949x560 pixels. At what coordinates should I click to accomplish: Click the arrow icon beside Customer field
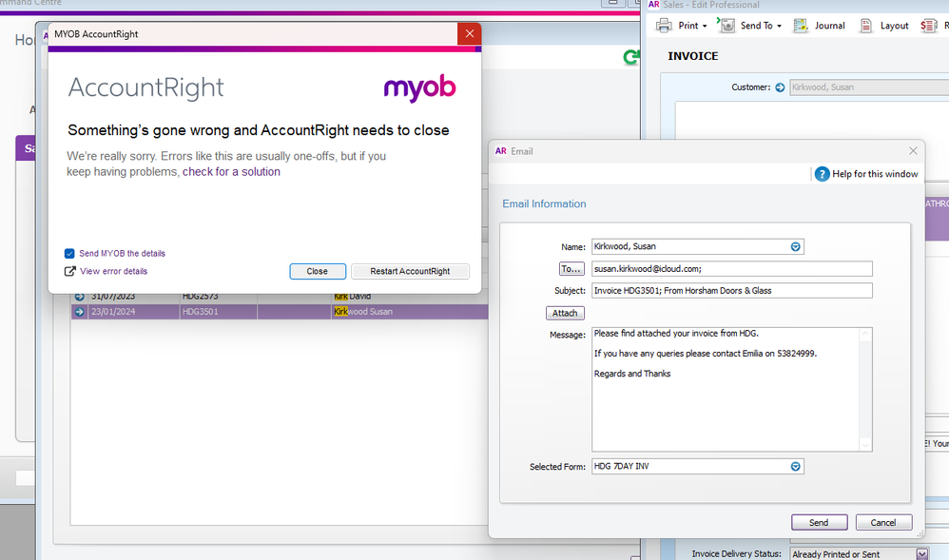(x=780, y=87)
